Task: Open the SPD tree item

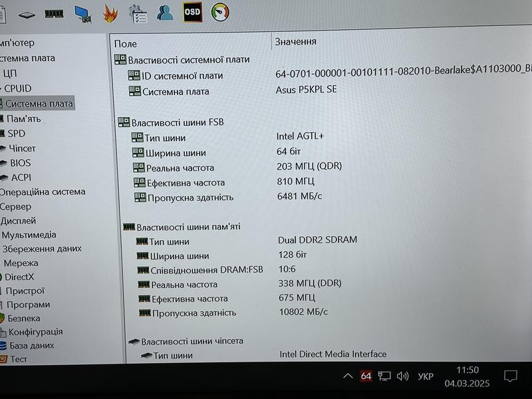Action: 17,133
